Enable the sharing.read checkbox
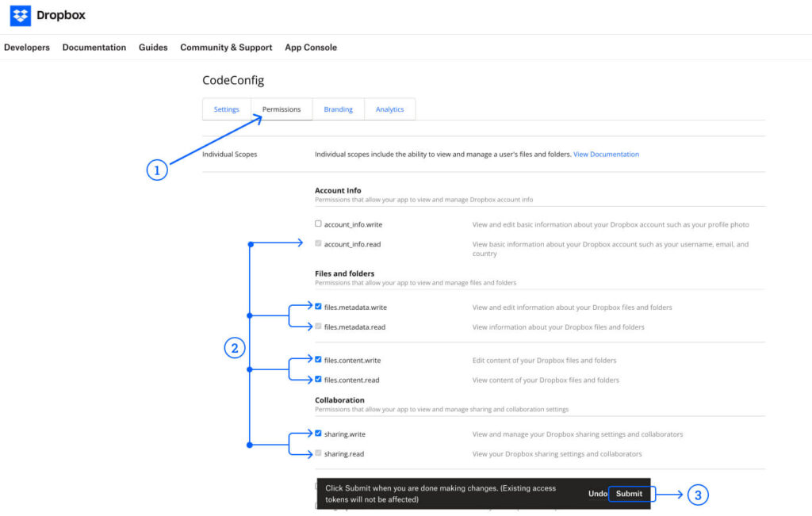812x516 pixels. 318,453
